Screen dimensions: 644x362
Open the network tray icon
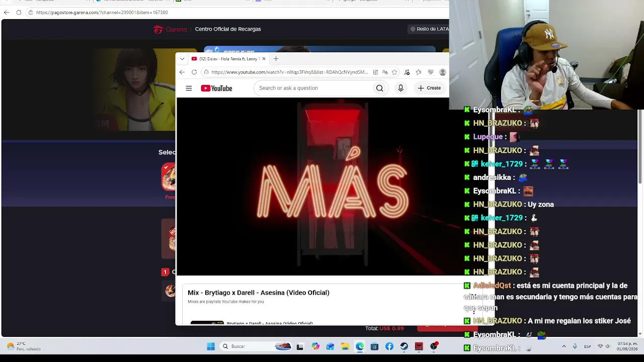click(x=600, y=346)
